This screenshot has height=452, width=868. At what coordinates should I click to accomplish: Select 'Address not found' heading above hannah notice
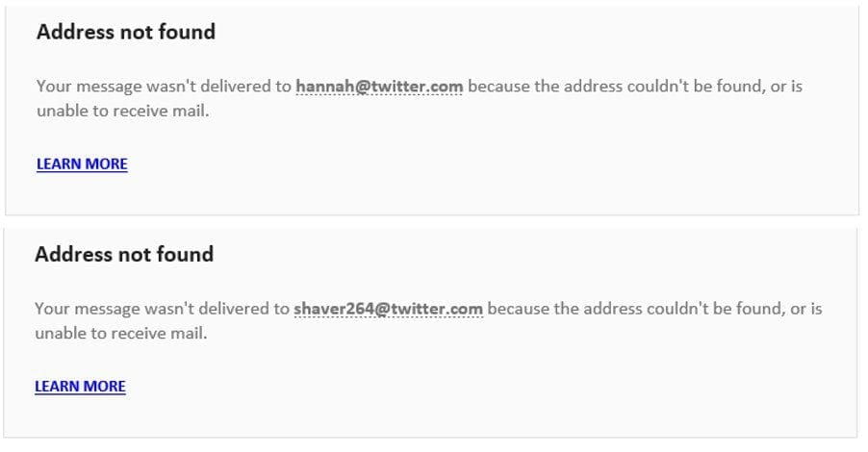(125, 32)
